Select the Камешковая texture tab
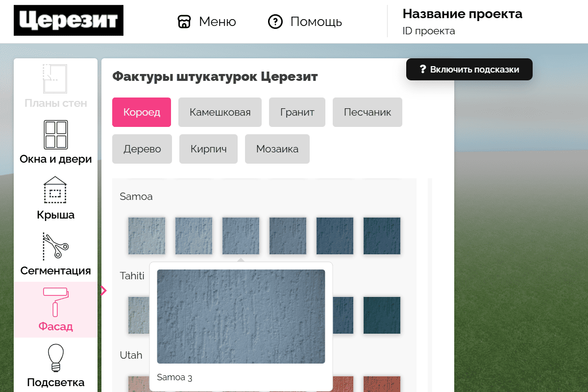The width and height of the screenshot is (588, 392). pyautogui.click(x=220, y=112)
